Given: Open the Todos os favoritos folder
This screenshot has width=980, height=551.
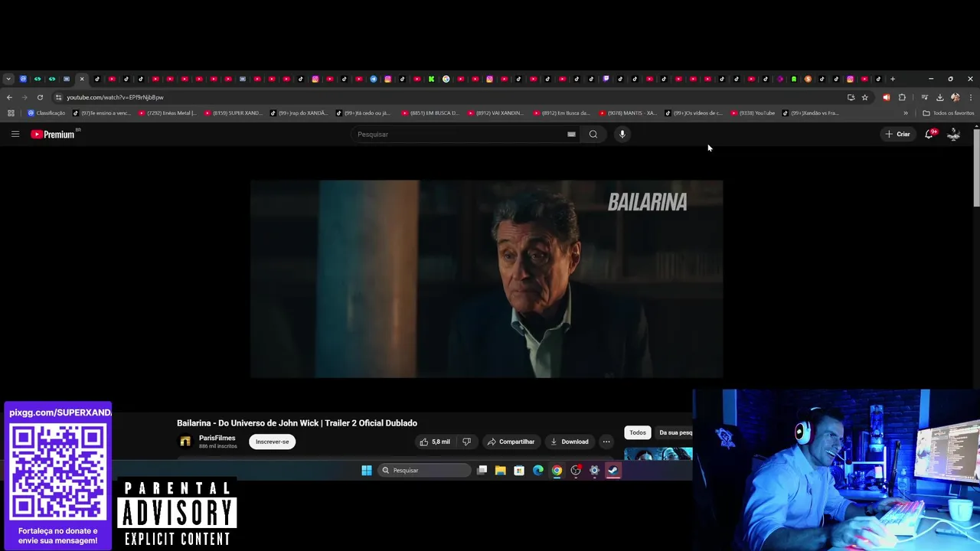Looking at the screenshot, I should (949, 113).
